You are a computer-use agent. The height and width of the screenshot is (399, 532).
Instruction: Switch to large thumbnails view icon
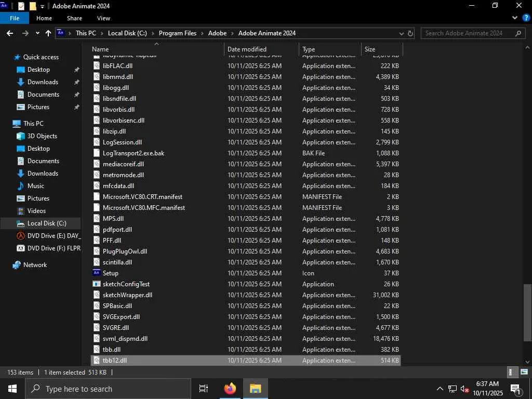coord(524,372)
